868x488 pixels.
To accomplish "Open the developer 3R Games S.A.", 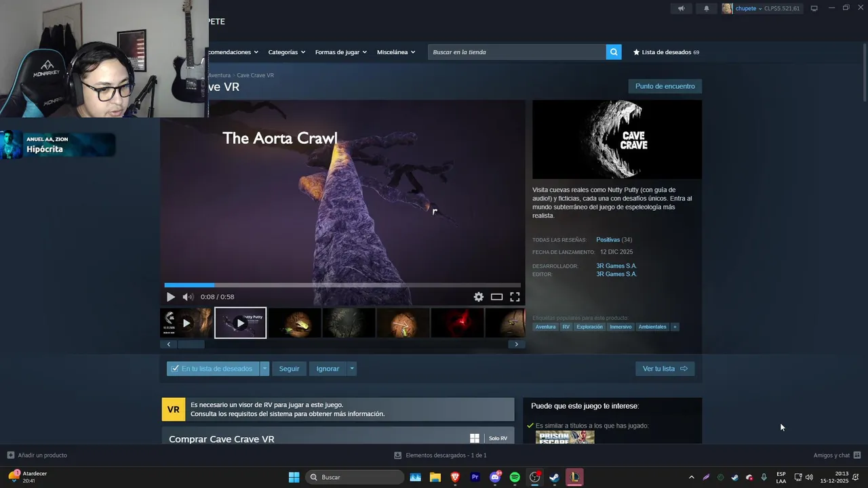I will point(616,266).
